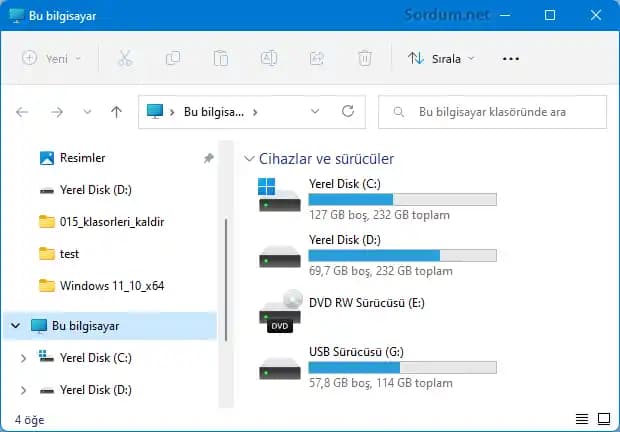Switch to details list view

click(582, 418)
